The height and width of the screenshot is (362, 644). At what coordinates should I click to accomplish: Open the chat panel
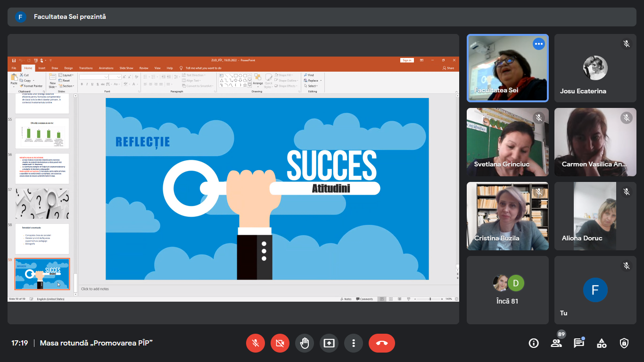click(579, 343)
